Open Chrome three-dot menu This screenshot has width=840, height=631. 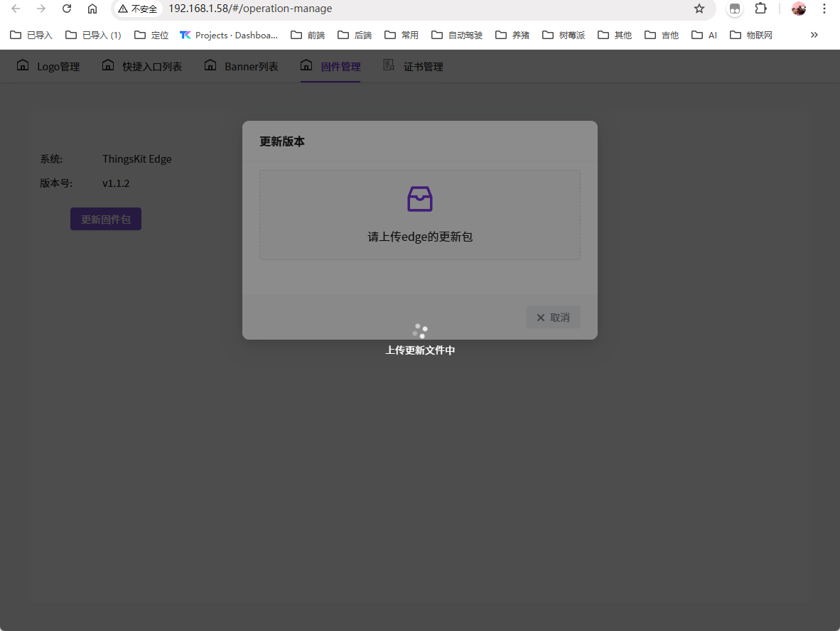824,9
